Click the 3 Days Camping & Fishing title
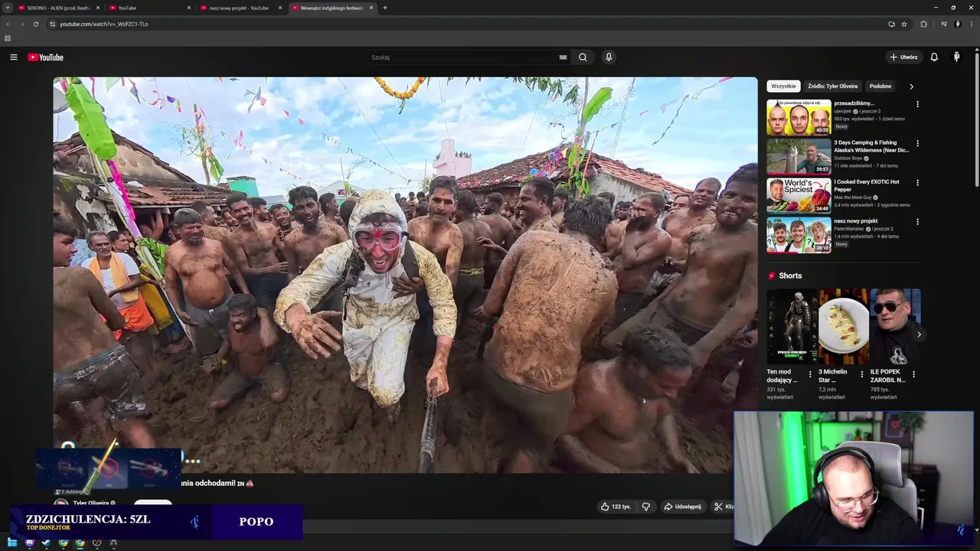Image resolution: width=980 pixels, height=551 pixels. (871, 146)
